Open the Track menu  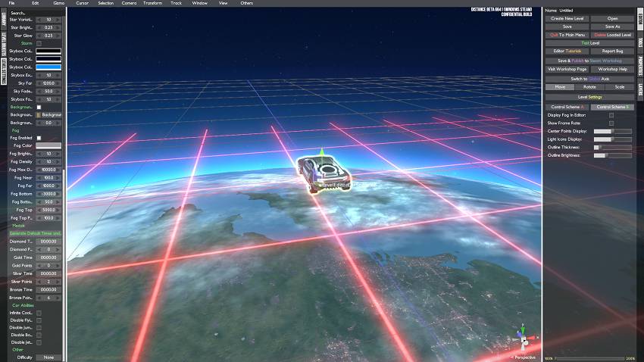click(x=176, y=3)
